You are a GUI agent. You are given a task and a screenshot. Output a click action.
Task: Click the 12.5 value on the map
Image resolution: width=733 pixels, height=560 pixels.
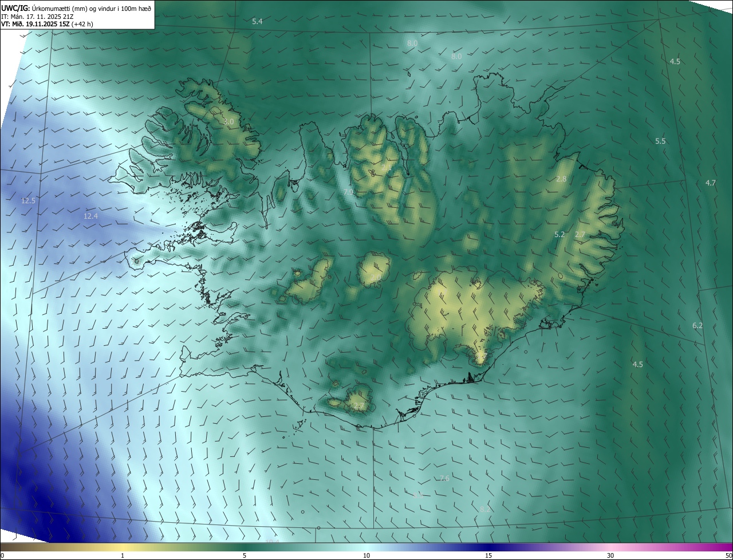pos(28,201)
